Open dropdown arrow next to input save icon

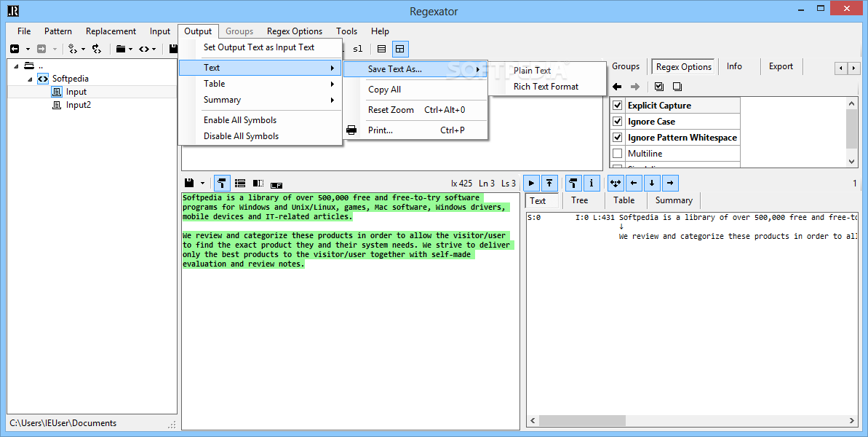click(202, 184)
